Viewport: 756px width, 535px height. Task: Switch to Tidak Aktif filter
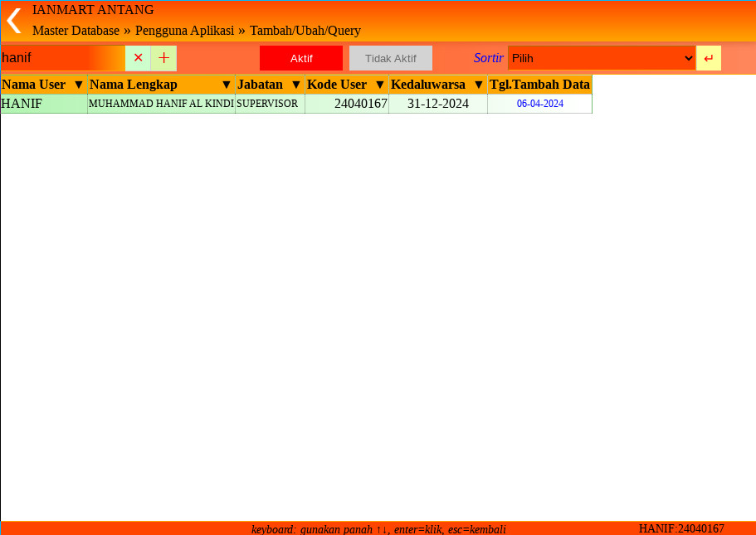coord(391,58)
